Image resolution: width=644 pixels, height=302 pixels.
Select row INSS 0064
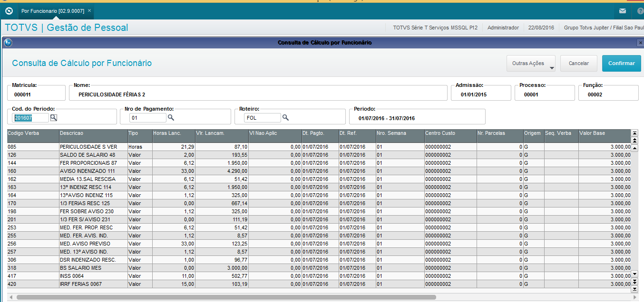click(319, 276)
